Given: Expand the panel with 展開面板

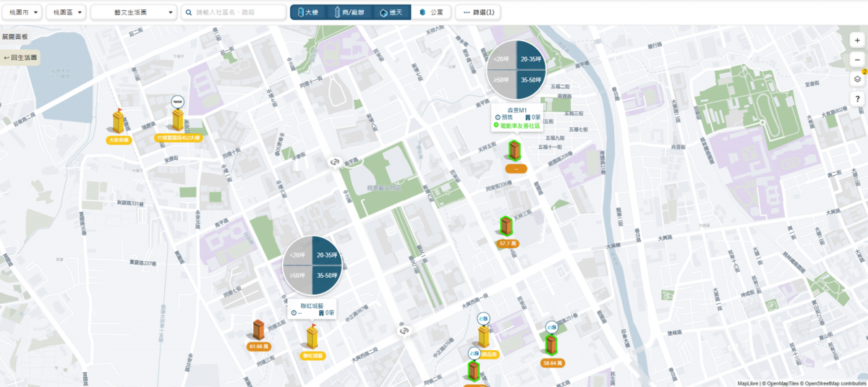Looking at the screenshot, I should tap(14, 35).
